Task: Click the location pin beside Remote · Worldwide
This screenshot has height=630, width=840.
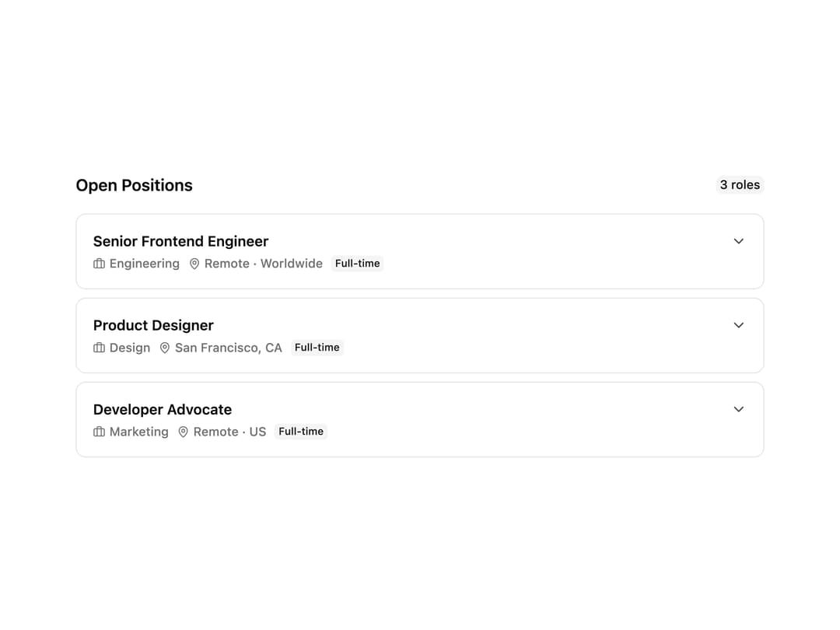Action: pyautogui.click(x=194, y=264)
